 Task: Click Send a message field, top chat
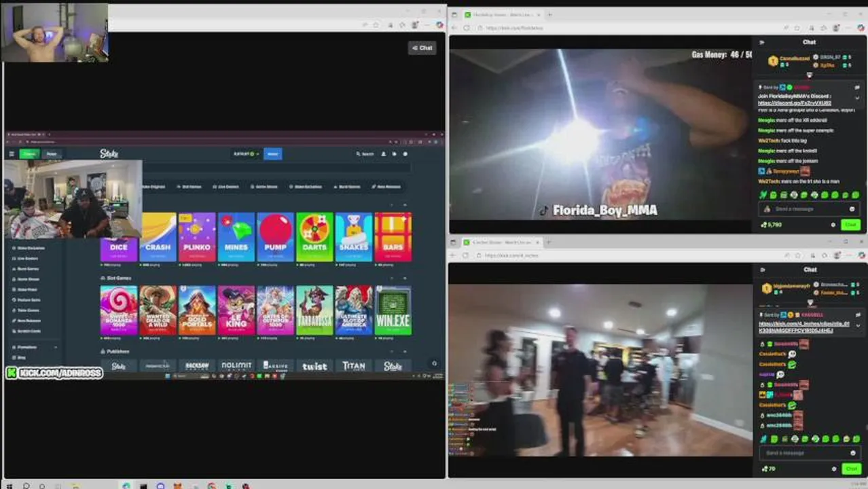click(809, 209)
